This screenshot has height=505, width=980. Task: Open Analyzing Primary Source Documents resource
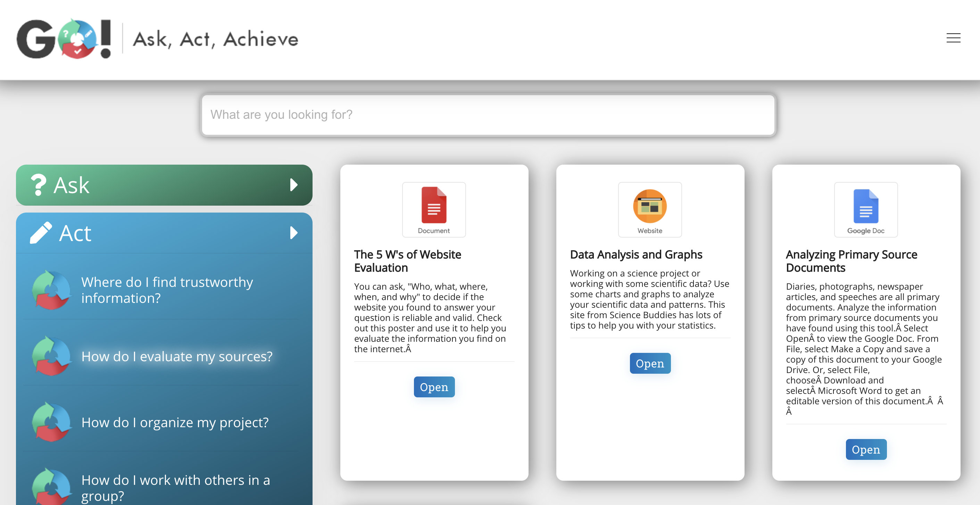tap(866, 449)
